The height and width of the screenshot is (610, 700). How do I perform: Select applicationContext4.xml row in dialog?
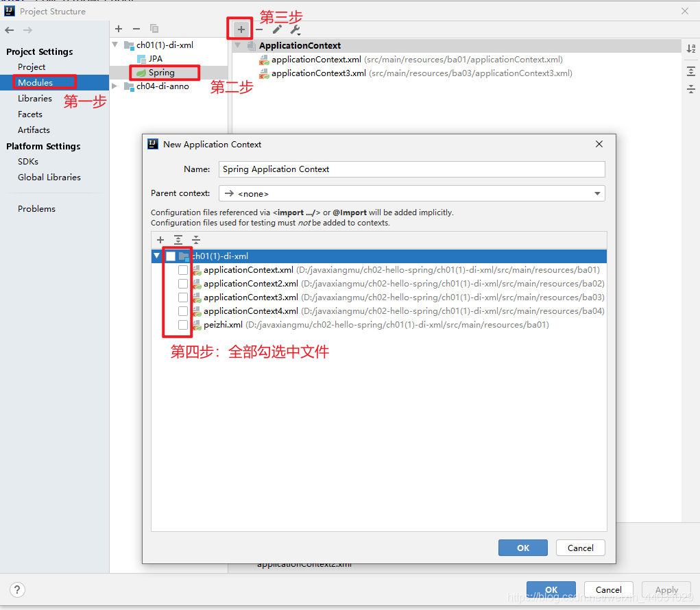pos(378,311)
